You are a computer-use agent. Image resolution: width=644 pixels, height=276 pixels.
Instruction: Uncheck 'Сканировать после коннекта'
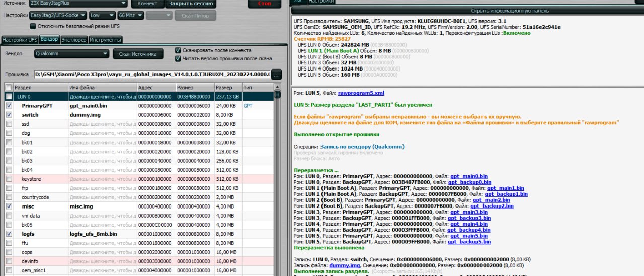point(178,50)
